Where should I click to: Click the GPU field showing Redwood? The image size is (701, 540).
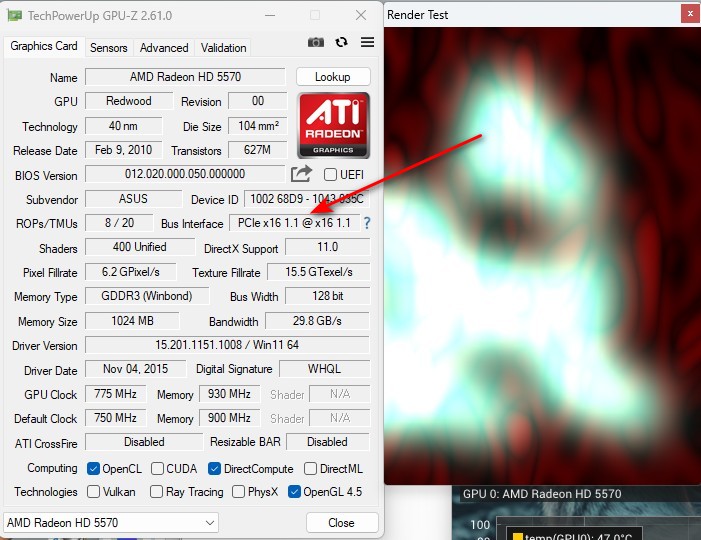[129, 101]
